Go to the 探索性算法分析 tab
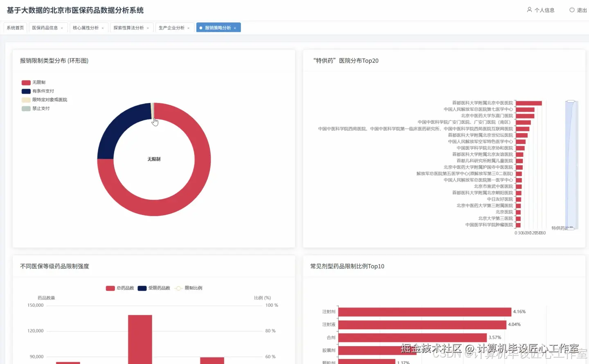The width and height of the screenshot is (589, 364). (x=129, y=28)
